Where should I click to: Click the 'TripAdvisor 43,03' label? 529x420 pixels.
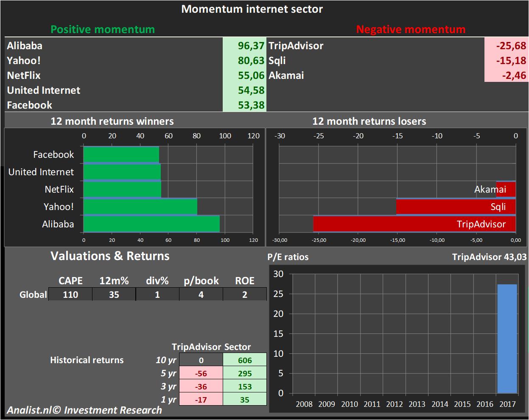pos(490,257)
